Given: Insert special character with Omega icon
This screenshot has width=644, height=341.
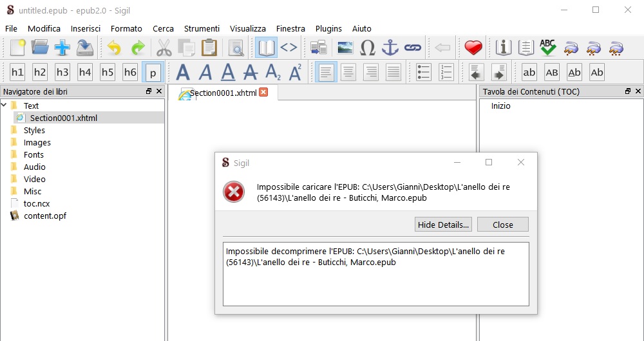Looking at the screenshot, I should pos(368,48).
